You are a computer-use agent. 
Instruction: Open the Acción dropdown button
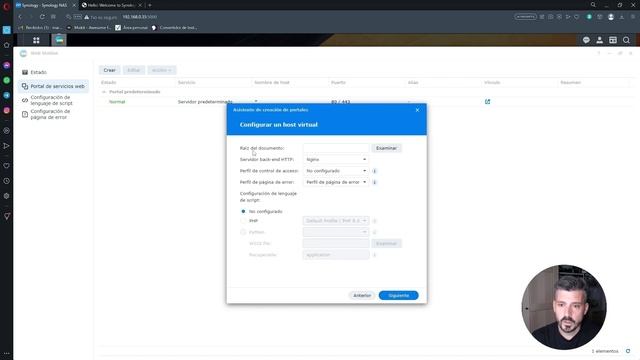tap(162, 70)
